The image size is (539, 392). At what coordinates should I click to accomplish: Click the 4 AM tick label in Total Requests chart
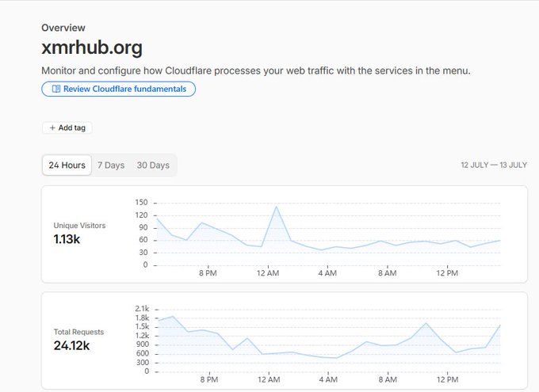point(328,379)
